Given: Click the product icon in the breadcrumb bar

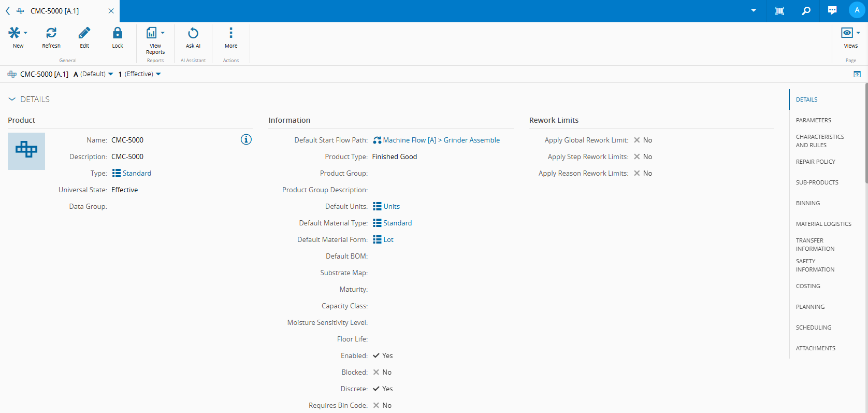Looking at the screenshot, I should pos(12,74).
